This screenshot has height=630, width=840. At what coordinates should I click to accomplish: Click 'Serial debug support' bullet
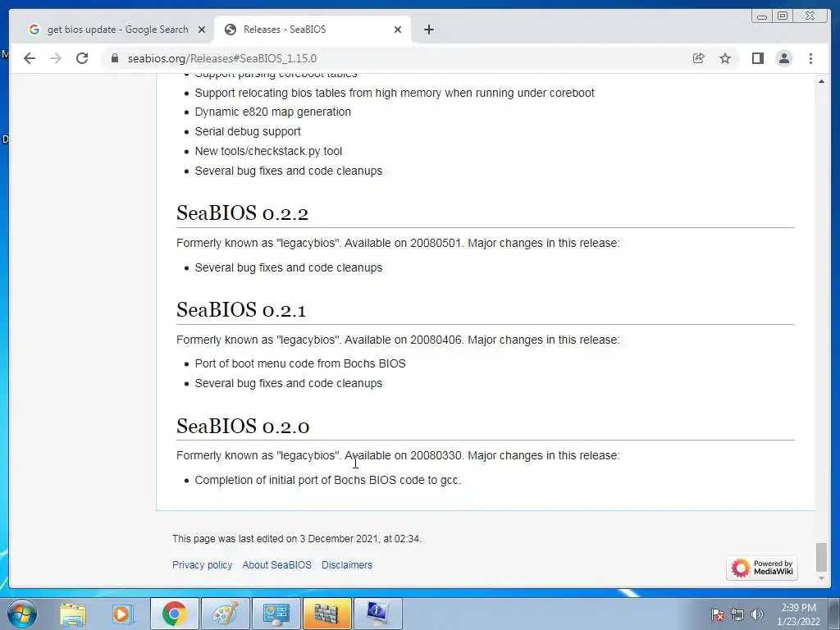pos(248,131)
